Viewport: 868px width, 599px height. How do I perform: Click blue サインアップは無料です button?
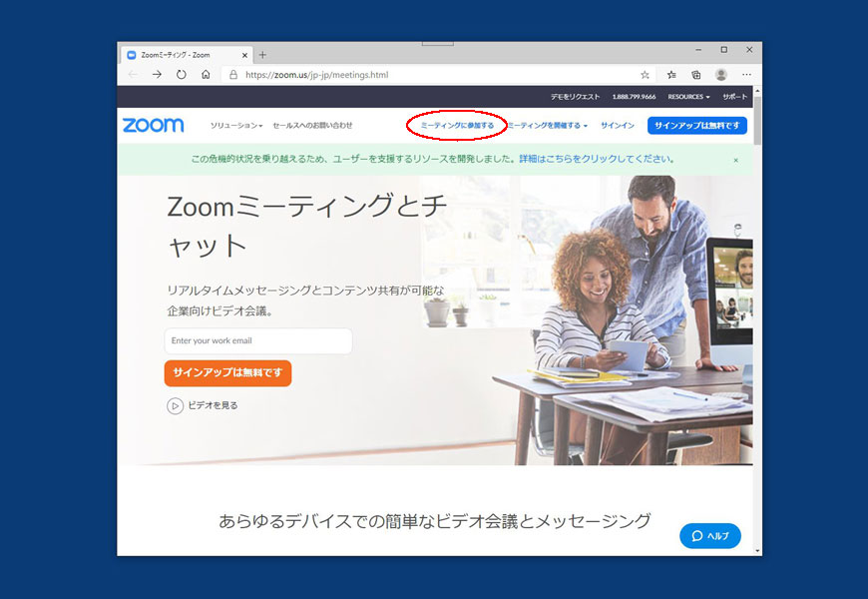[697, 125]
